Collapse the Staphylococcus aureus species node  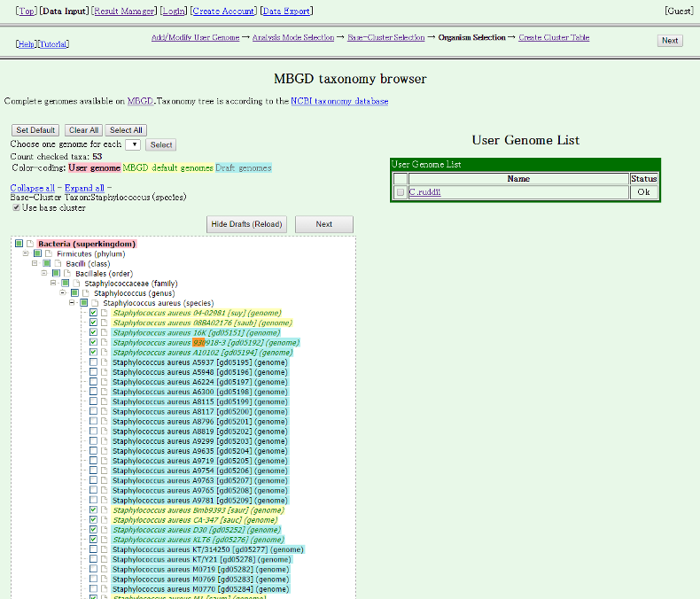click(73, 303)
